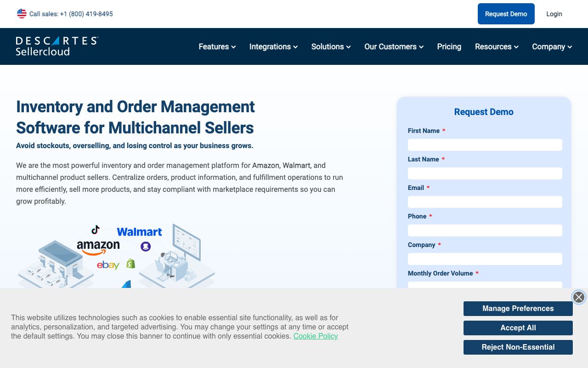This screenshot has height=368, width=588.
Task: Click the US flag icon
Action: (x=22, y=14)
